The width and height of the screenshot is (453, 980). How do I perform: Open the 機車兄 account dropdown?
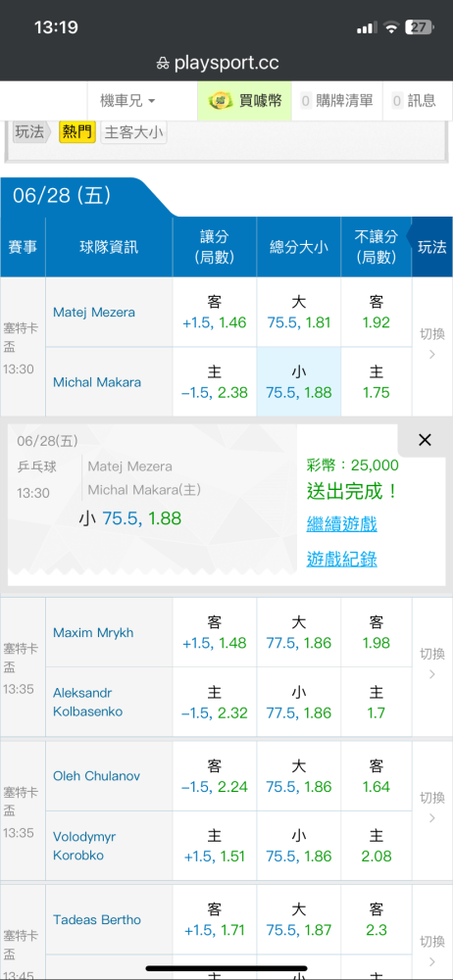click(127, 100)
